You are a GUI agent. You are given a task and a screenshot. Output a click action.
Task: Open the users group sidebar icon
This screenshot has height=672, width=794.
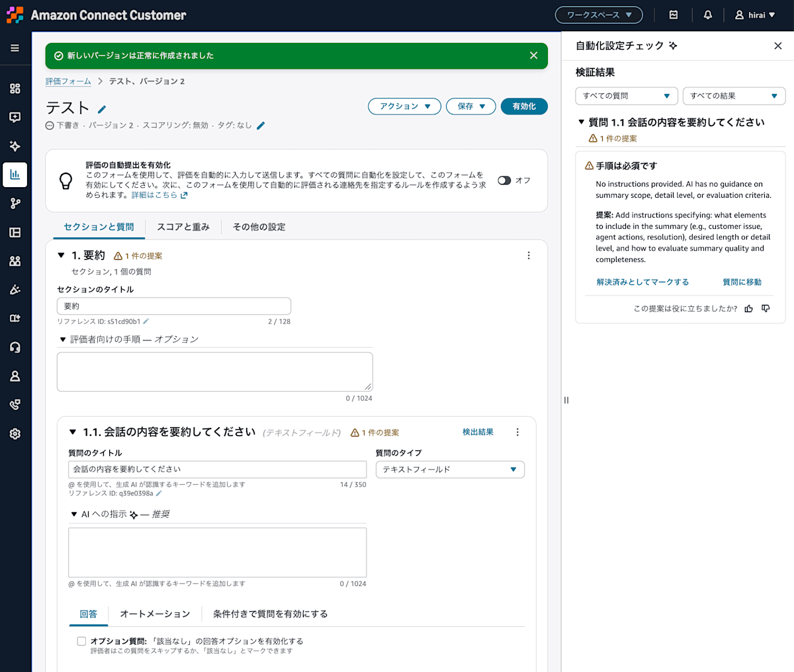15,261
